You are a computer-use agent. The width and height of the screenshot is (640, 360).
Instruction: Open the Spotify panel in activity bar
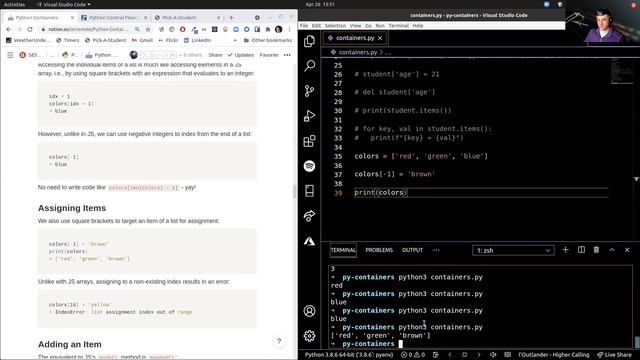(309, 166)
